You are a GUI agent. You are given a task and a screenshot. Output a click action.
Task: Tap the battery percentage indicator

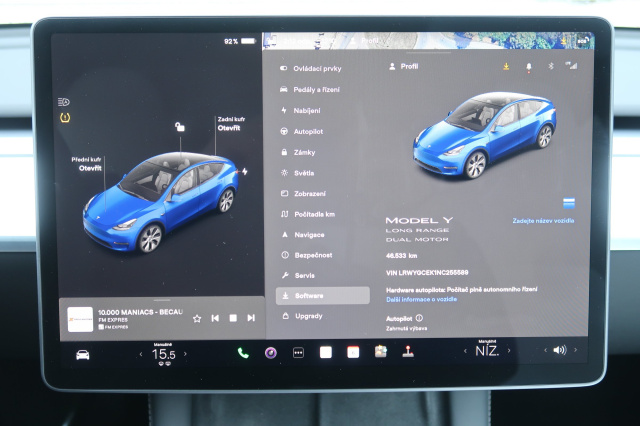[x=239, y=41]
